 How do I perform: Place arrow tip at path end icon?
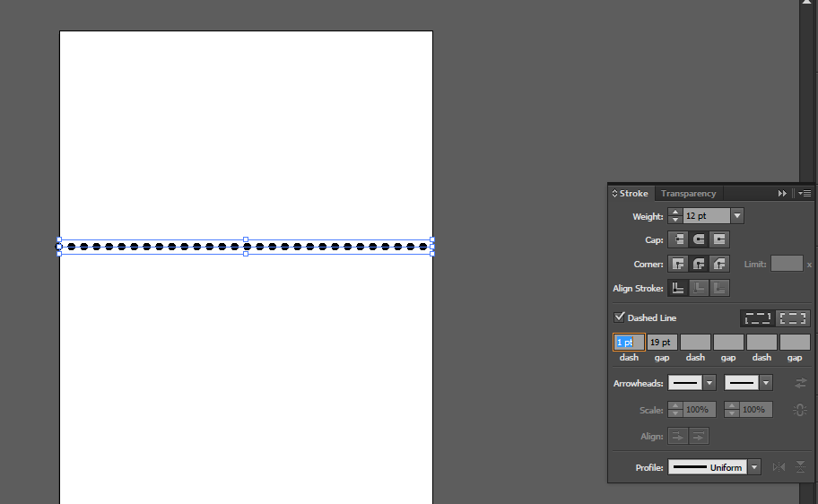699,436
